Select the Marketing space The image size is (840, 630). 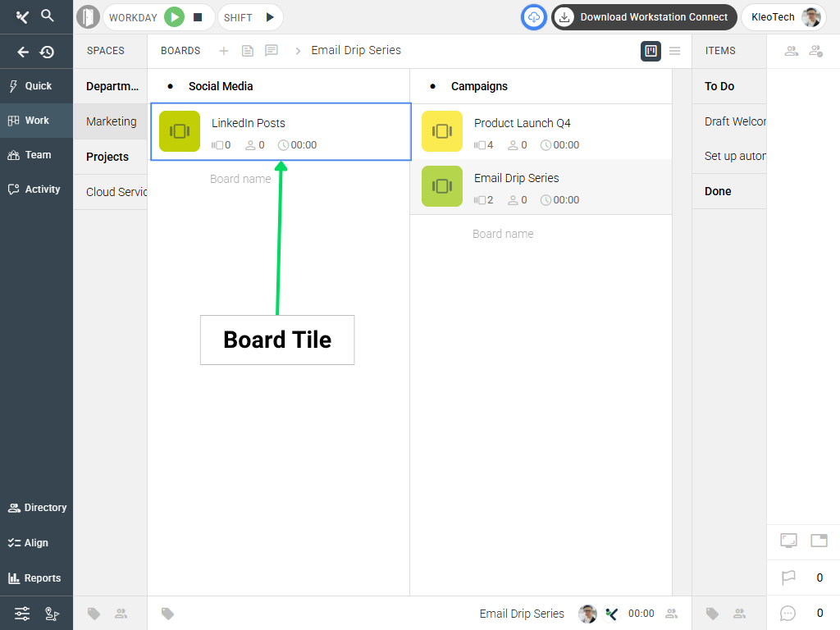111,121
